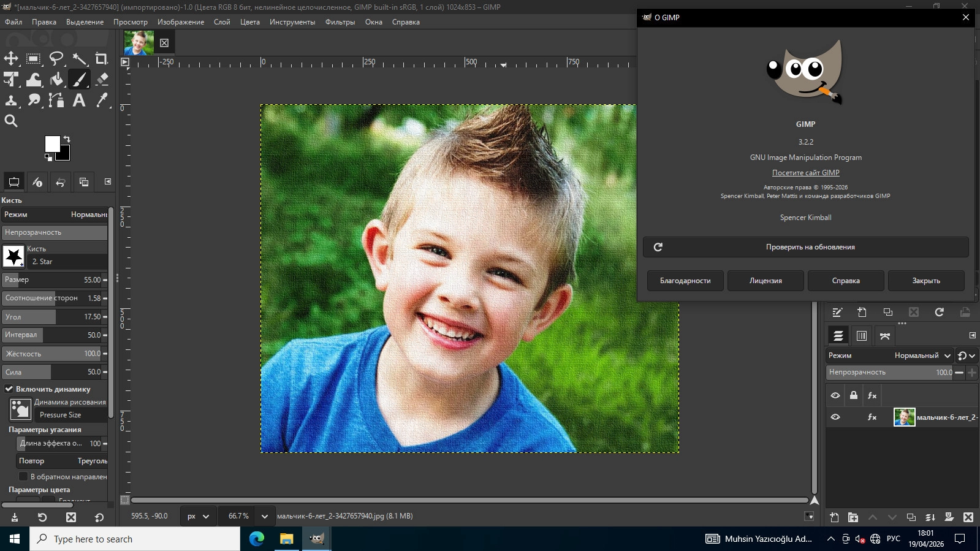Open the px units dropdown

(198, 516)
